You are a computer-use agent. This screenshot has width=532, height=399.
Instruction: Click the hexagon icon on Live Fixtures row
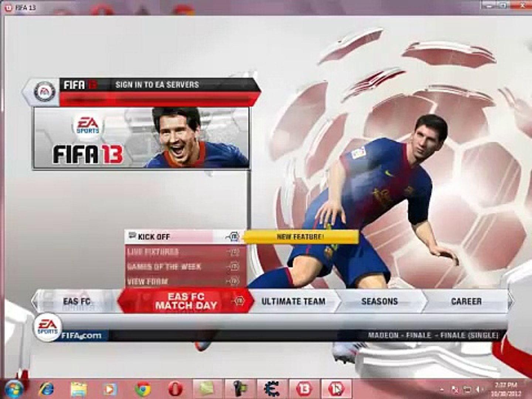234,252
